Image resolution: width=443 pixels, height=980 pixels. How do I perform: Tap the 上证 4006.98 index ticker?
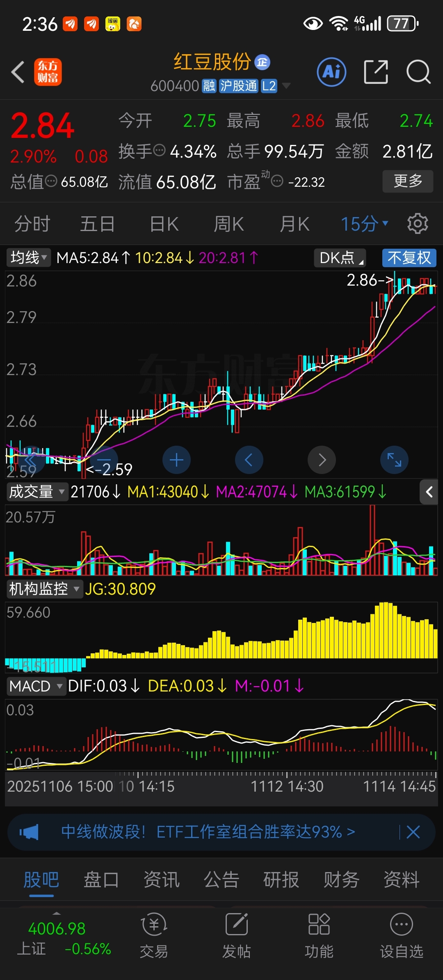pos(64,939)
